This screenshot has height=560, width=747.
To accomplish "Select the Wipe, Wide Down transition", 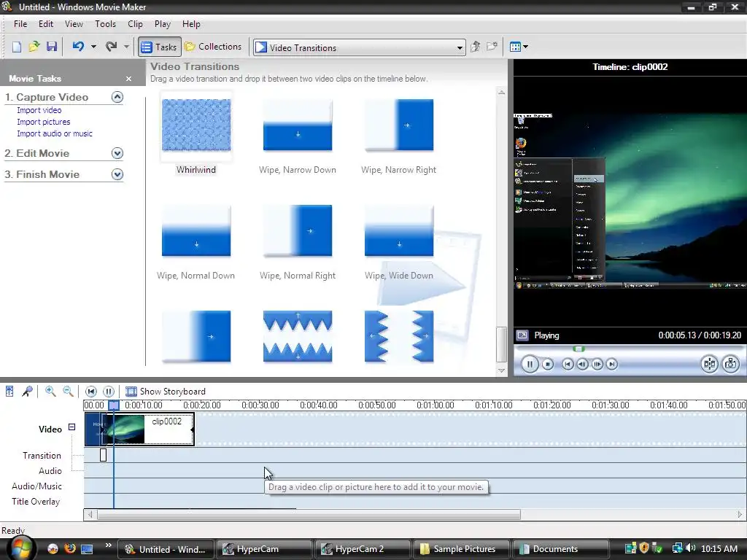I will (x=399, y=231).
